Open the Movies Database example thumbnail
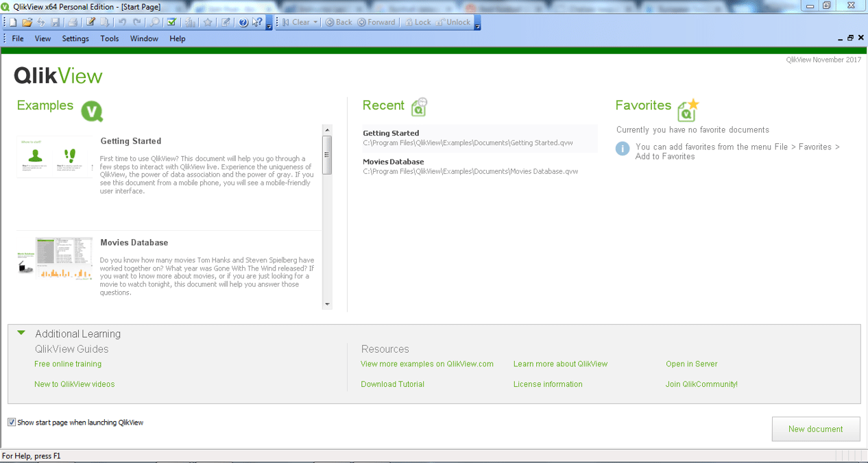 click(x=55, y=258)
